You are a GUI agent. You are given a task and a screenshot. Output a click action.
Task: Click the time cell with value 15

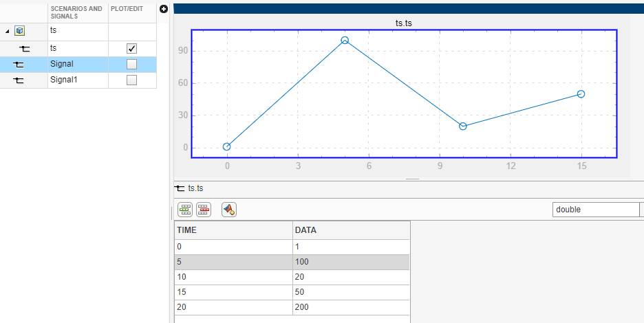pos(233,292)
